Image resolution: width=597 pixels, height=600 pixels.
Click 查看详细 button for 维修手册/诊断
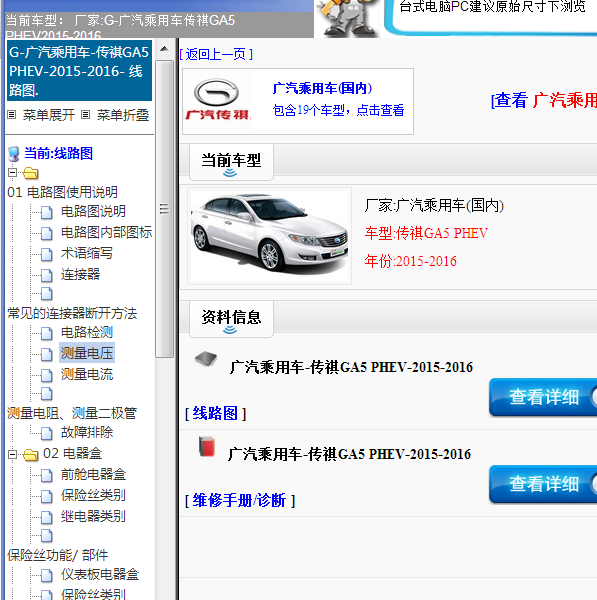[543, 484]
